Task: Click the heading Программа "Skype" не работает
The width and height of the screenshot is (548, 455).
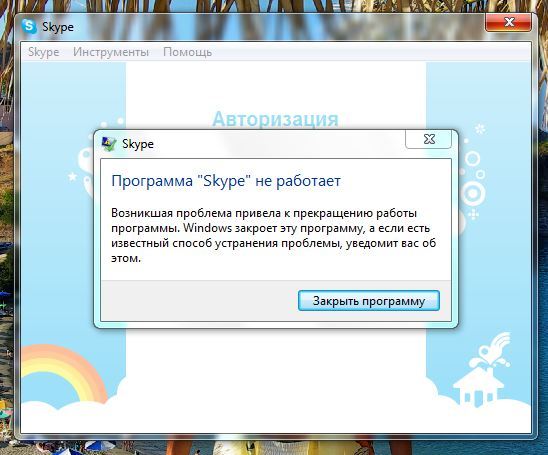Action: pyautogui.click(x=226, y=181)
